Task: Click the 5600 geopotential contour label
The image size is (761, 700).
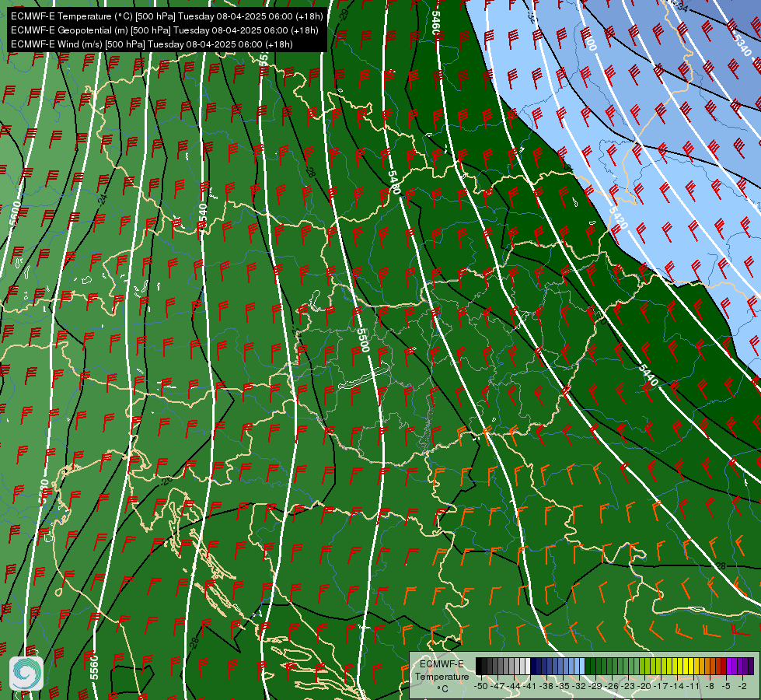Action: [x=15, y=213]
